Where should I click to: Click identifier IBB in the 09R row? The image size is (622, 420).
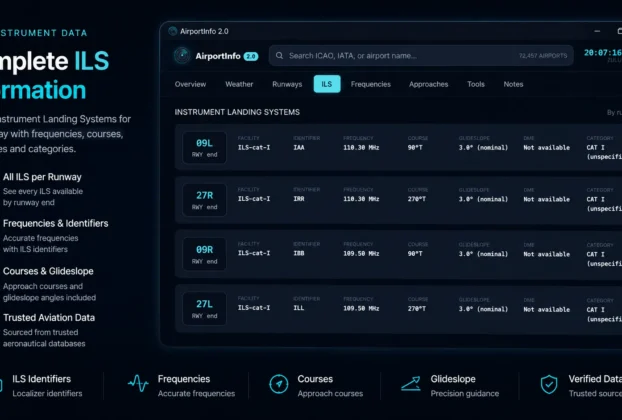(x=299, y=253)
